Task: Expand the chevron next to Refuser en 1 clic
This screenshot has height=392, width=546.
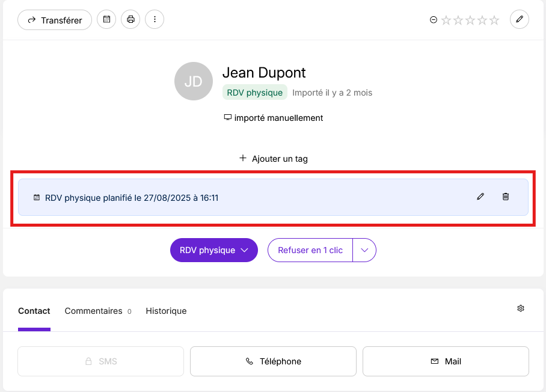Action: coord(364,250)
